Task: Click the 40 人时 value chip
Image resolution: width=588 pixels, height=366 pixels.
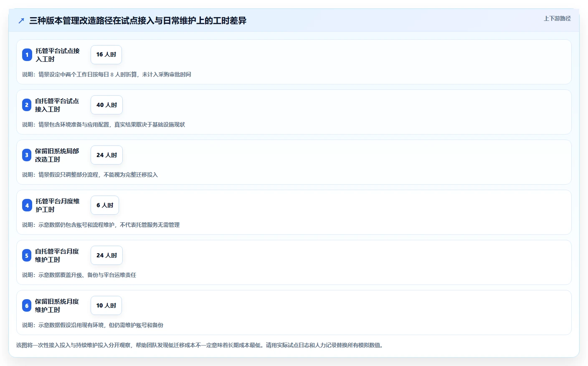Action: click(106, 105)
